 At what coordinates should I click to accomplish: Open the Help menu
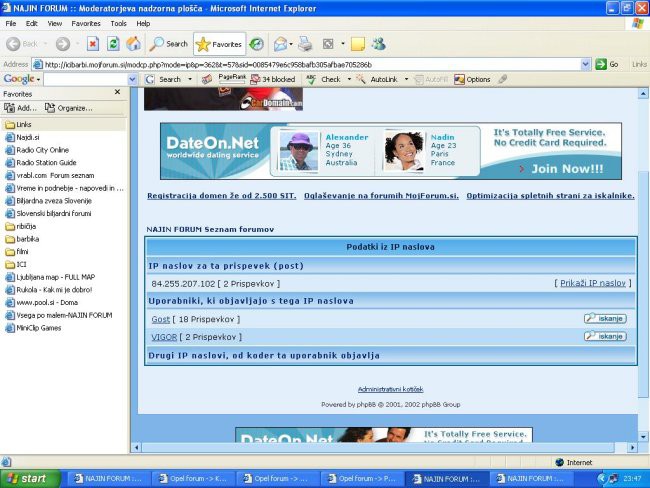(143, 24)
